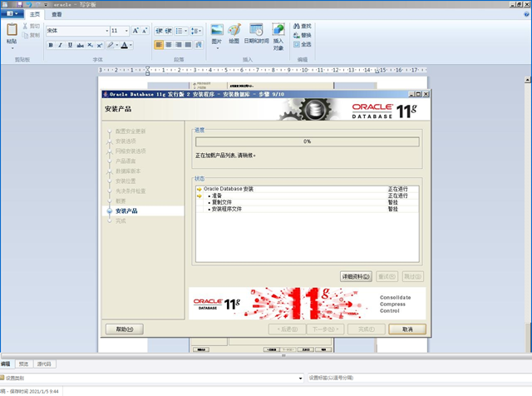Viewport: 532px width, 396px height.
Task: Click the increase indent icon
Action: 168,31
